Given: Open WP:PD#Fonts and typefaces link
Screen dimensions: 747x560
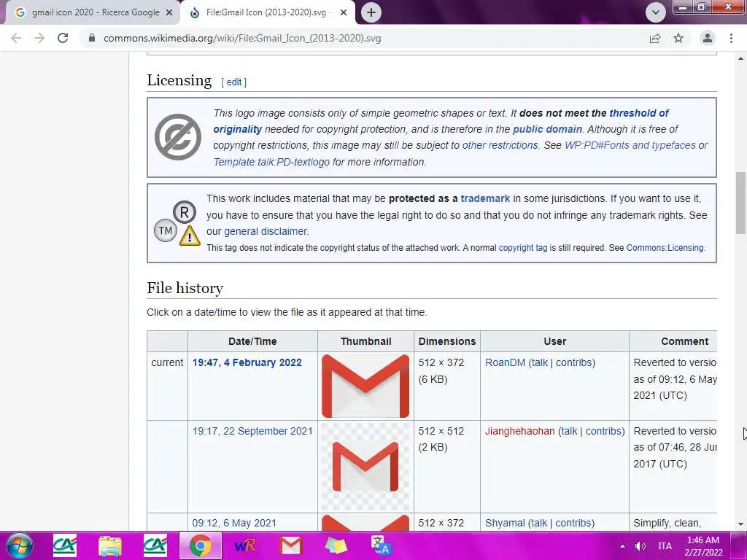Looking at the screenshot, I should (x=630, y=145).
